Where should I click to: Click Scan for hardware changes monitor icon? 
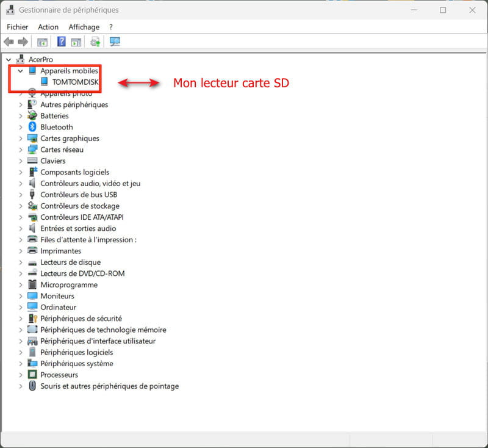(x=115, y=42)
